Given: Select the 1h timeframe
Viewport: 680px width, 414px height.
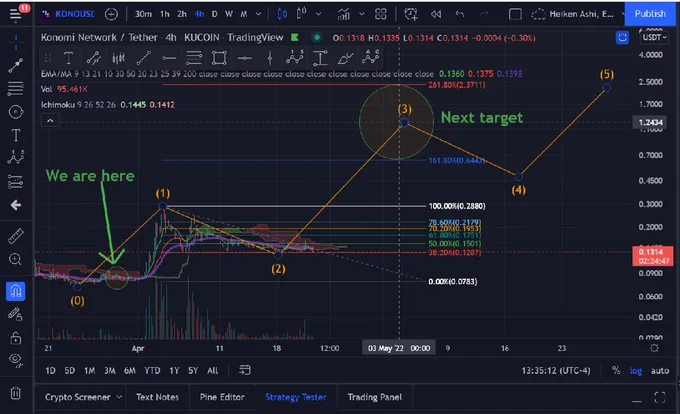Looking at the screenshot, I should point(165,14).
